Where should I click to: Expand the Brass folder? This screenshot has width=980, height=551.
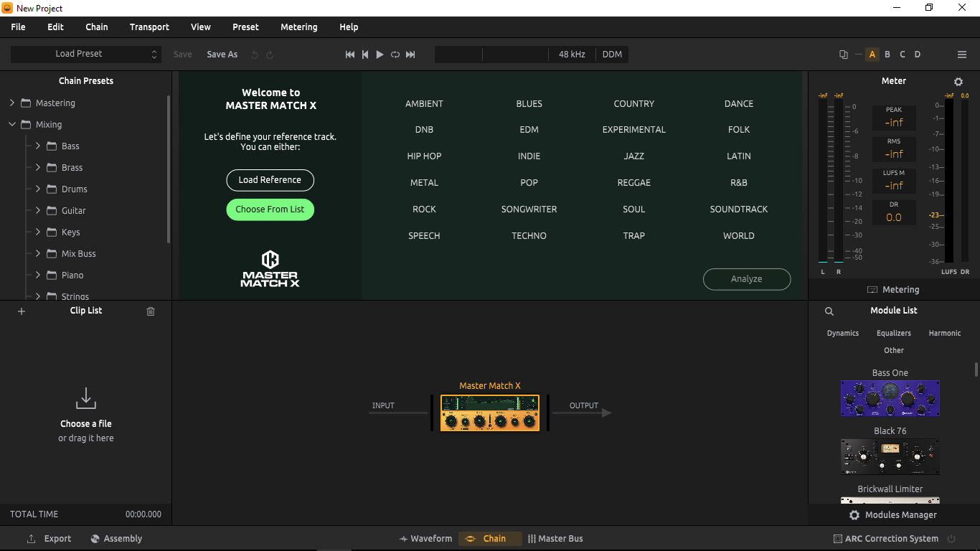[38, 168]
